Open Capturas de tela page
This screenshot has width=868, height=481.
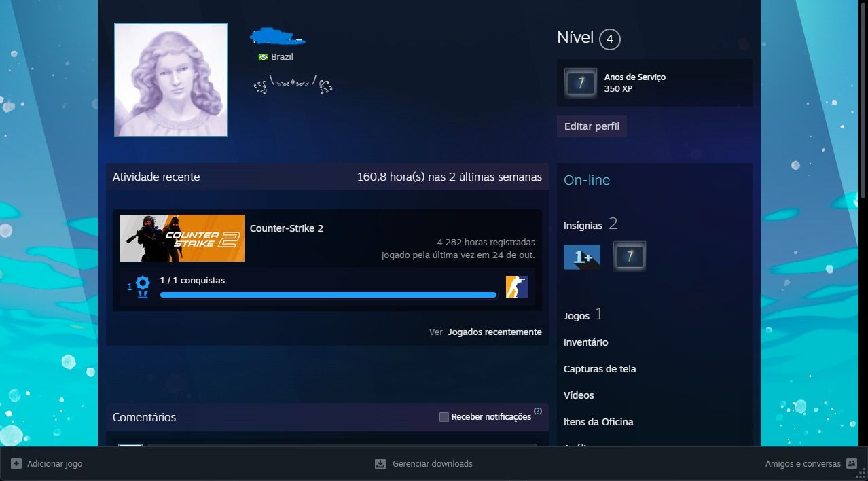click(x=600, y=369)
